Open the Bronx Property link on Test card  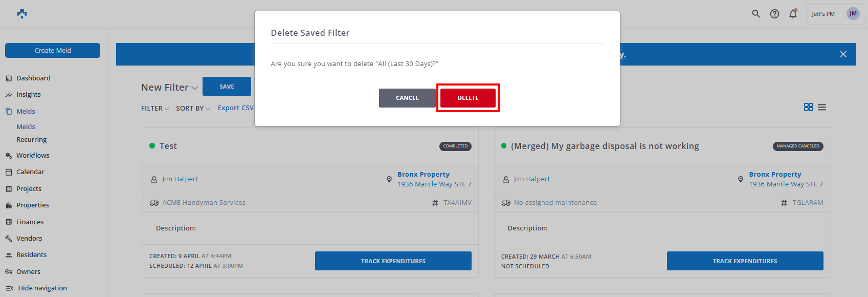click(x=423, y=175)
